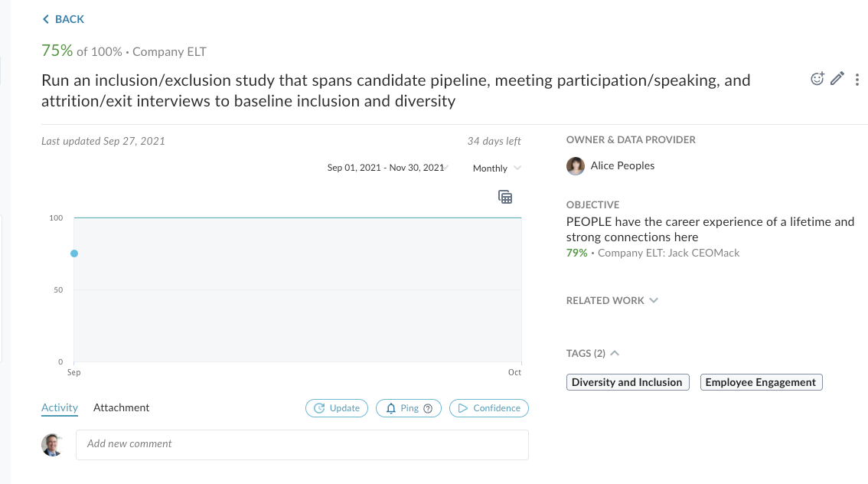The width and height of the screenshot is (868, 484).
Task: Click the Add new comment field
Action: click(302, 445)
